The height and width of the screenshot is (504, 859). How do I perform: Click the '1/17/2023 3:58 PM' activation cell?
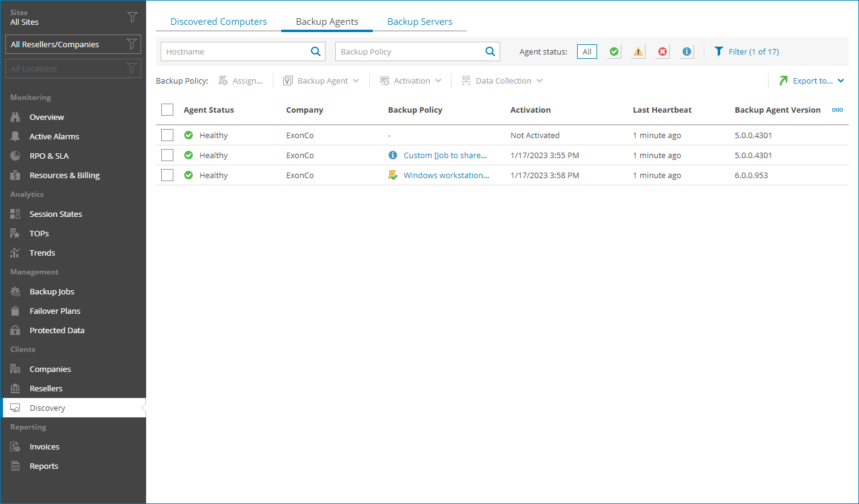click(x=544, y=175)
